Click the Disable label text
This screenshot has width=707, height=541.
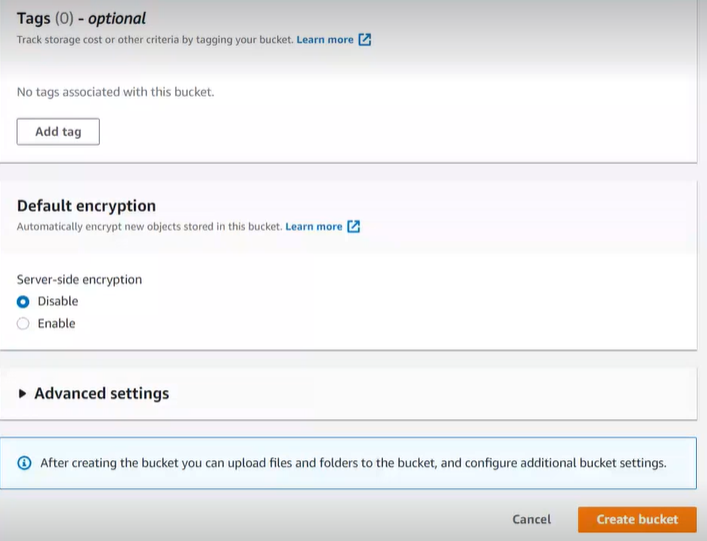(58, 301)
